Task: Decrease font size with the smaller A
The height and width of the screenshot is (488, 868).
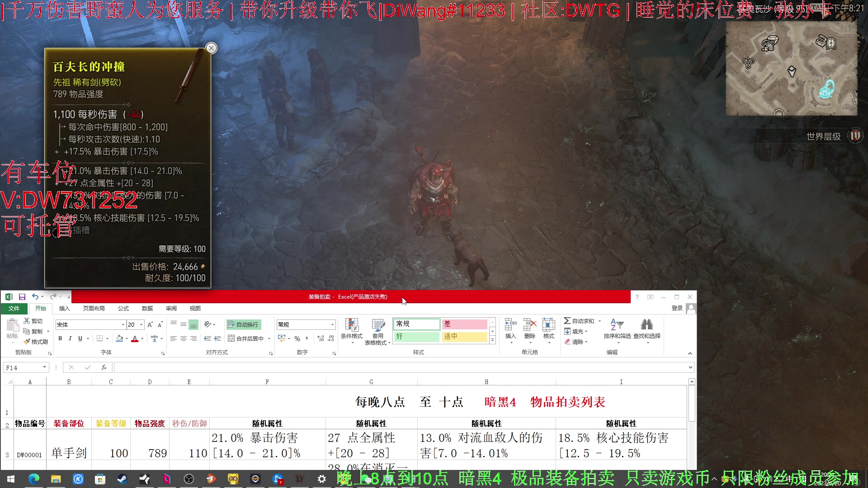Action: click(x=160, y=325)
